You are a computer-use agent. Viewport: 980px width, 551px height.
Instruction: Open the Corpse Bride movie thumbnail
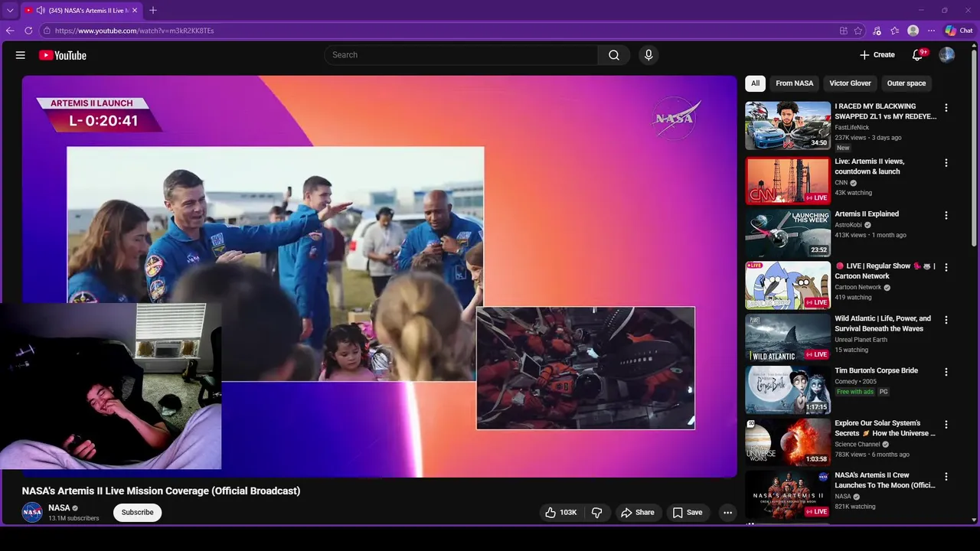[x=788, y=390]
